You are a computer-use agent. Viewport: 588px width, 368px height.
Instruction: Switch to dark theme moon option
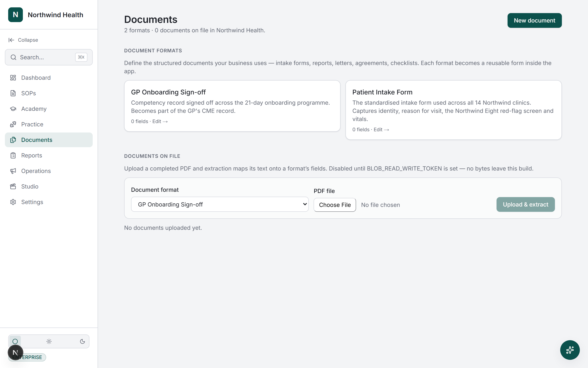point(82,341)
